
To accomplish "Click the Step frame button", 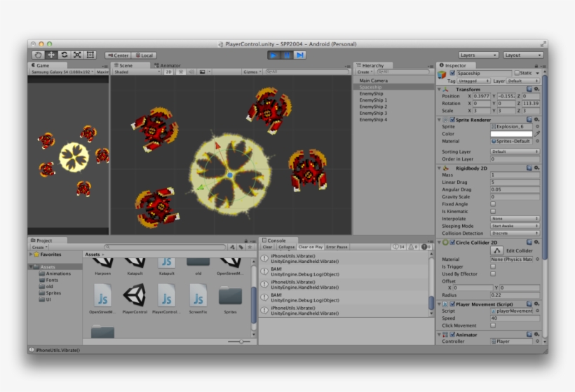I will [300, 55].
